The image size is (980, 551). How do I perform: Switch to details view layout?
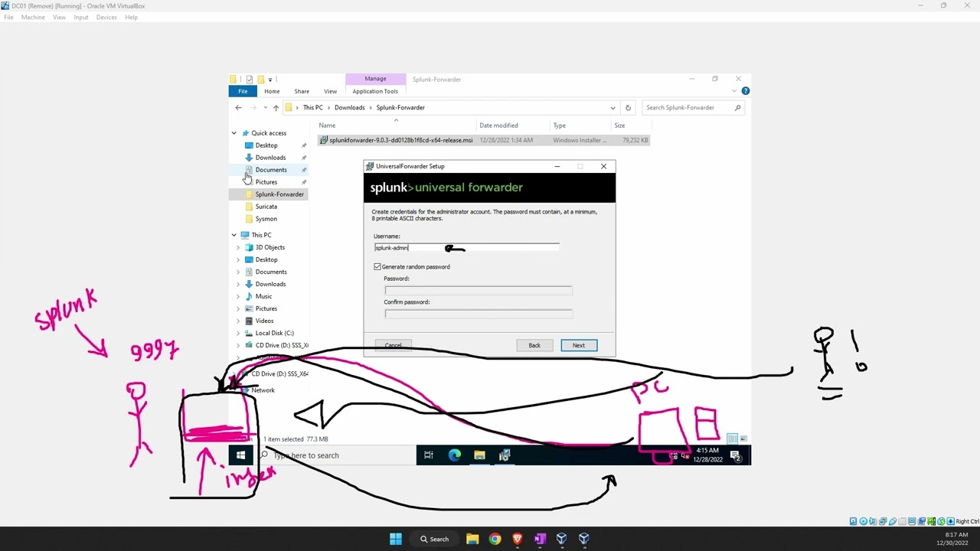pyautogui.click(x=733, y=439)
